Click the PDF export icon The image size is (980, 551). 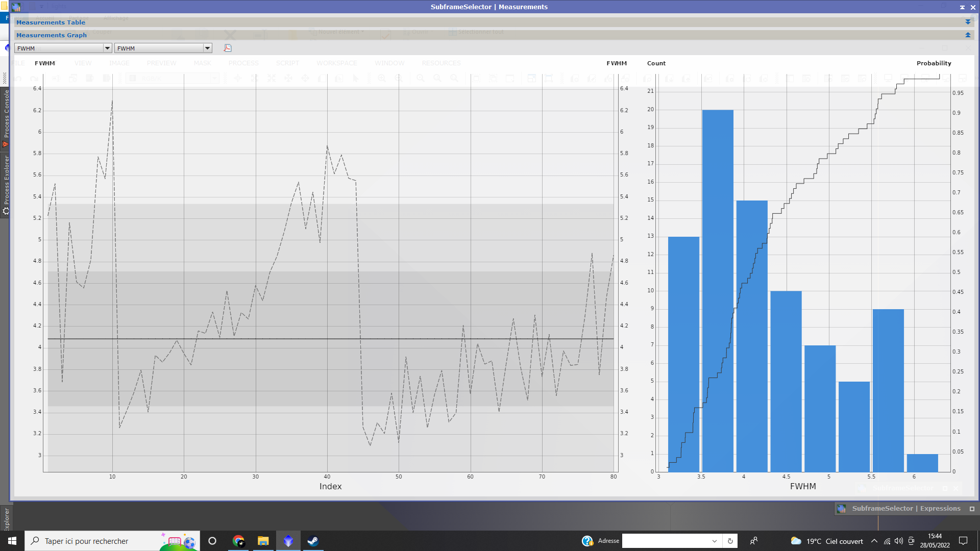point(228,48)
